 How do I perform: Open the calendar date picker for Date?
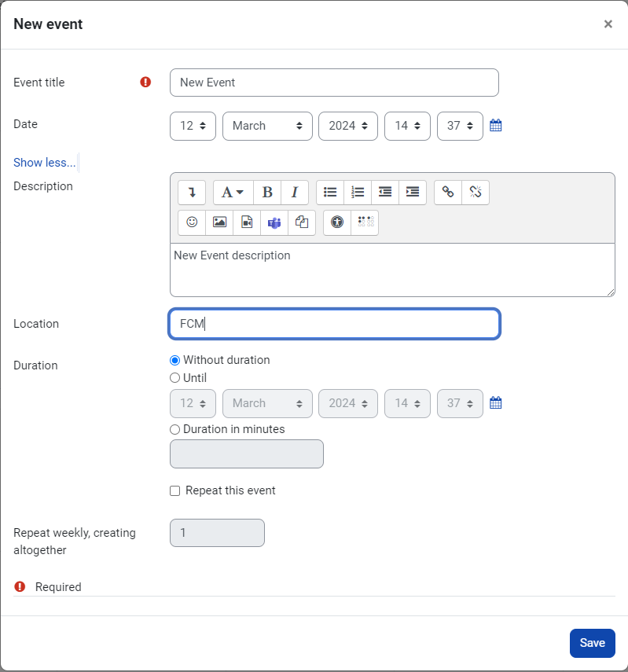click(496, 126)
